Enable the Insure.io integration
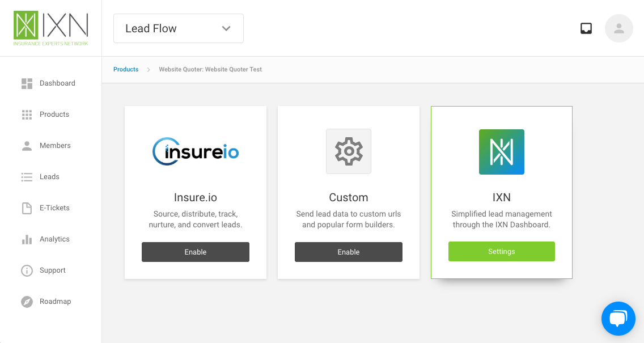Image resolution: width=644 pixels, height=343 pixels. [x=196, y=252]
